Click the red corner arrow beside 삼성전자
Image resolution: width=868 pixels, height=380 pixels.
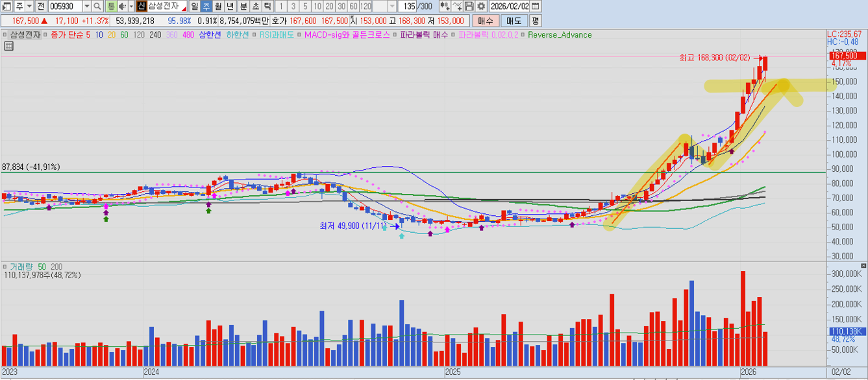click(185, 8)
